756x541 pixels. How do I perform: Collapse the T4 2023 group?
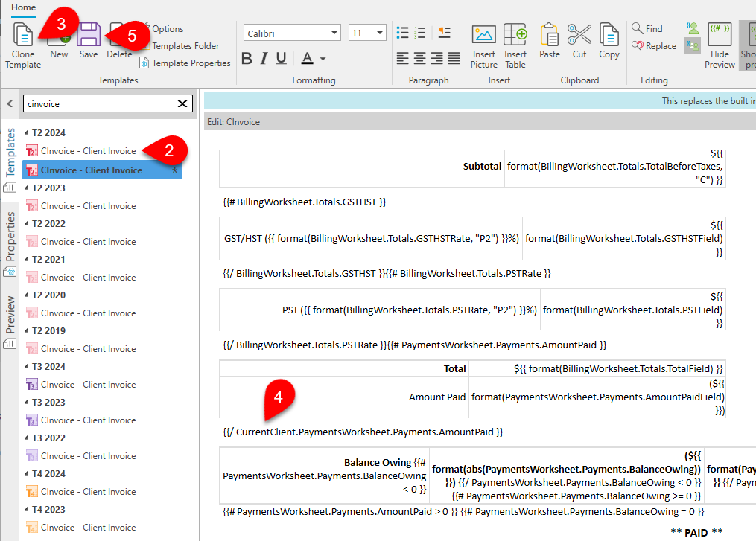(27, 509)
